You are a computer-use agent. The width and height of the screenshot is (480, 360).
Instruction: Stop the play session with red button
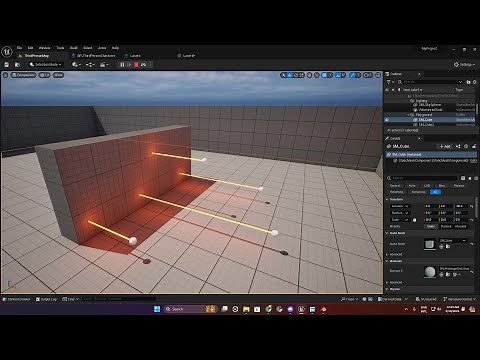point(136,65)
